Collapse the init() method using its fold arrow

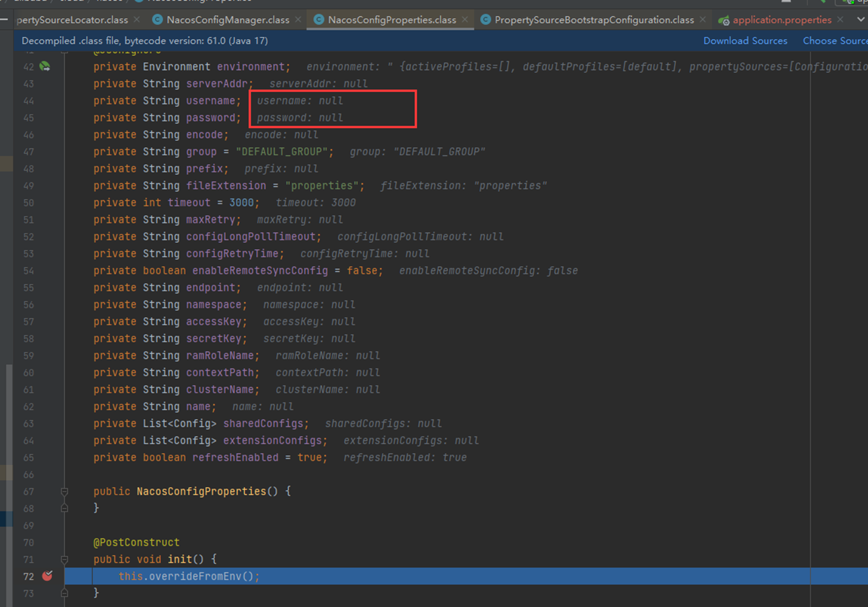click(x=65, y=560)
